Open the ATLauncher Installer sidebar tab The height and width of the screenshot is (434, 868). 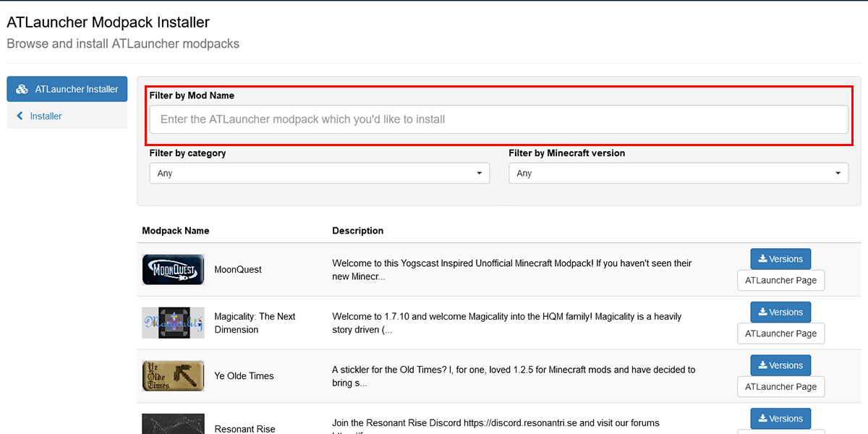[x=67, y=89]
